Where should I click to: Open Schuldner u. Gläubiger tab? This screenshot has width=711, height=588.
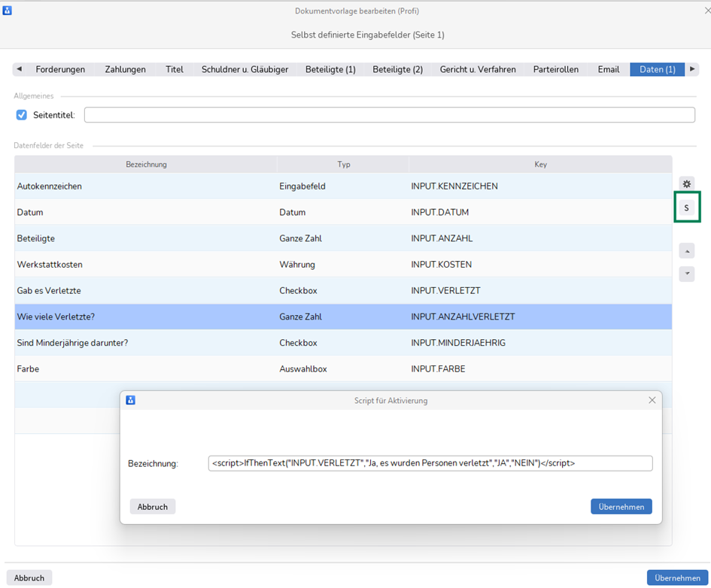245,69
